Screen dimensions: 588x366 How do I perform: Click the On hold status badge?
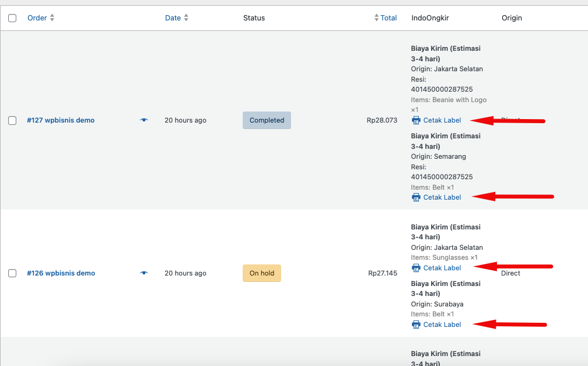261,273
